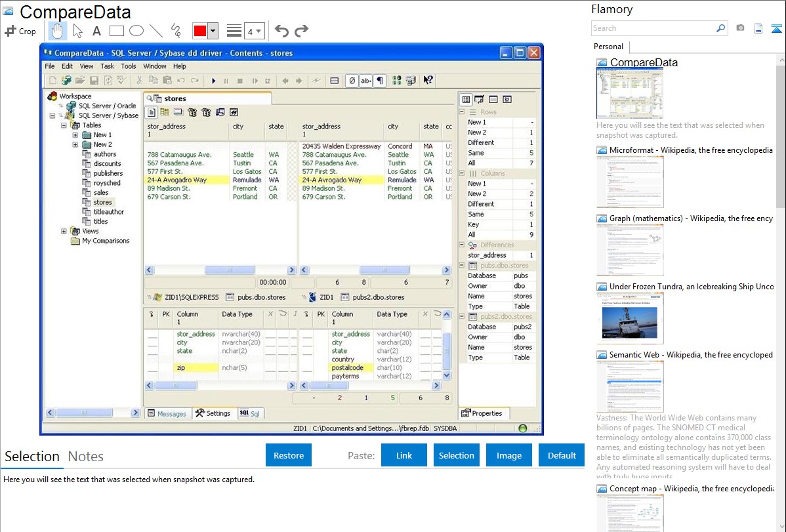
Task: Switch to the Notes tab
Action: [x=86, y=457]
